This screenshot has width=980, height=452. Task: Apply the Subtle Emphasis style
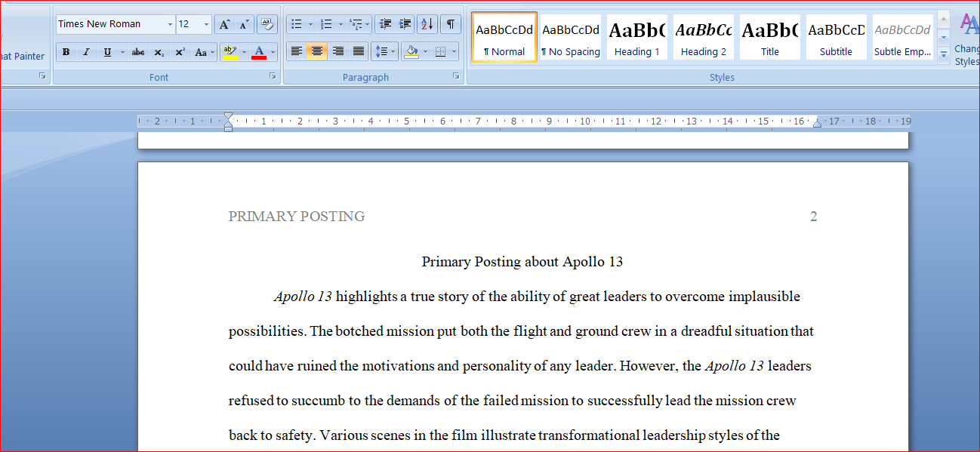903,37
